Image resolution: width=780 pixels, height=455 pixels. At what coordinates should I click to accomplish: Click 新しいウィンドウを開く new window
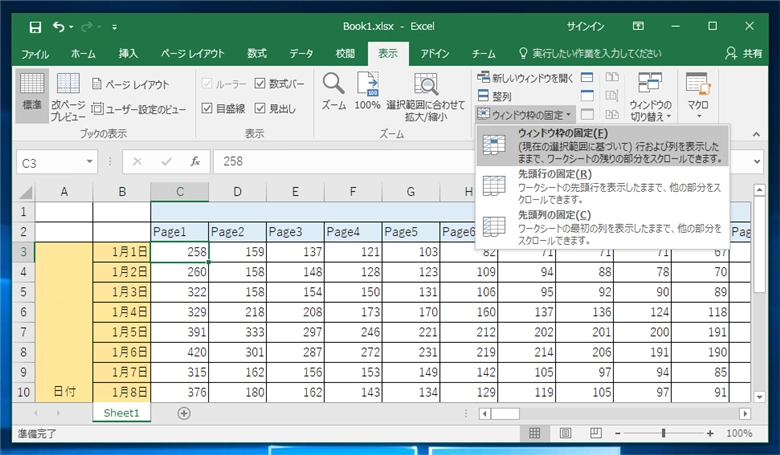(525, 78)
